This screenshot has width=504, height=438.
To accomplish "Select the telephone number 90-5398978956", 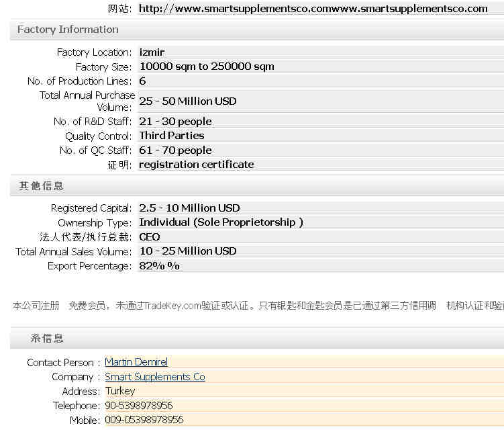I will pyautogui.click(x=139, y=406).
